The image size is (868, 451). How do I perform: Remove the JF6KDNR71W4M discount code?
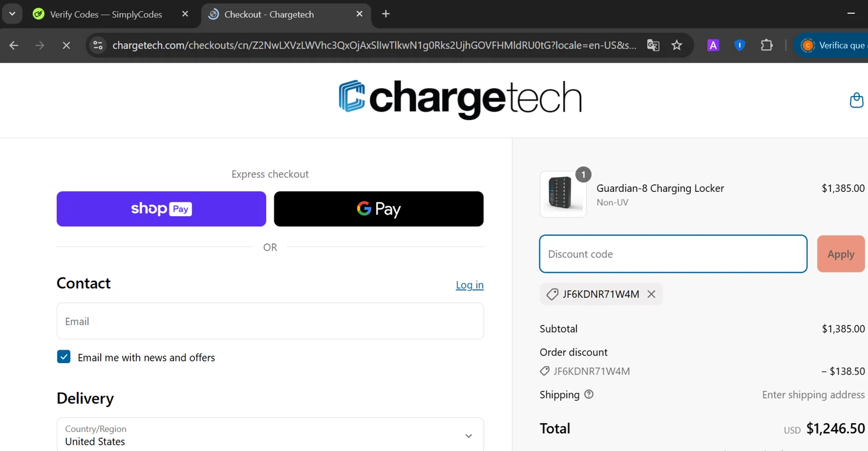click(x=651, y=294)
